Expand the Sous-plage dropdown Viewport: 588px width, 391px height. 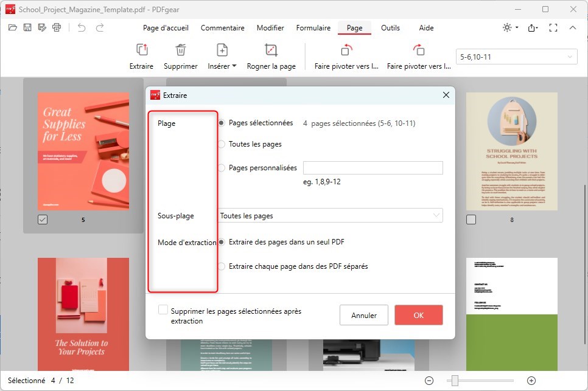pos(435,215)
